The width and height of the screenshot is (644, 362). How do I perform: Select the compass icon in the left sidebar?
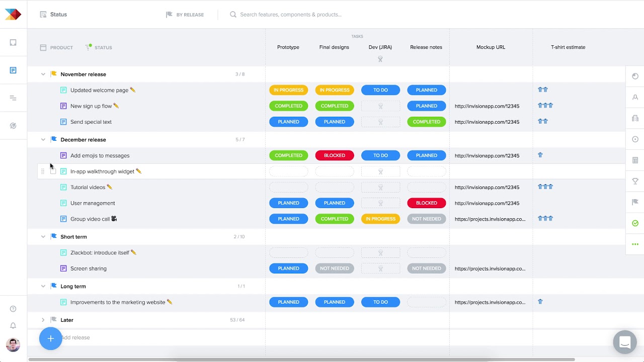[13, 125]
